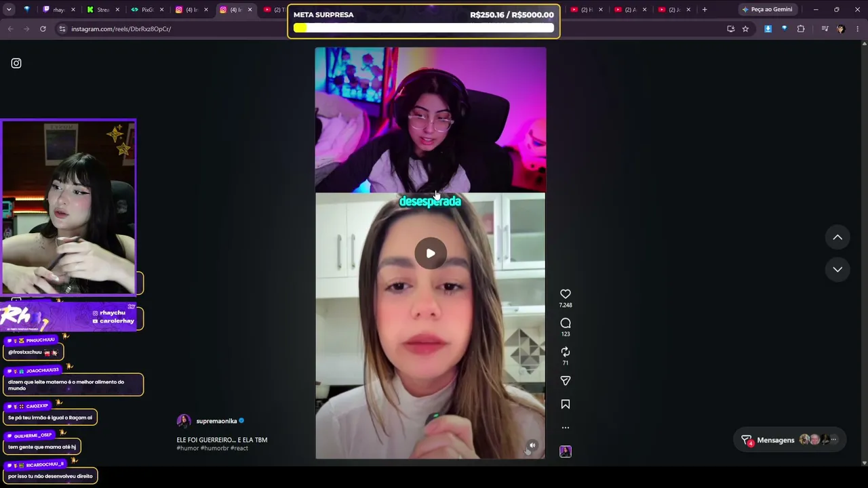The height and width of the screenshot is (488, 868).
Task: Click the page scrollbar down arrow
Action: [x=864, y=463]
